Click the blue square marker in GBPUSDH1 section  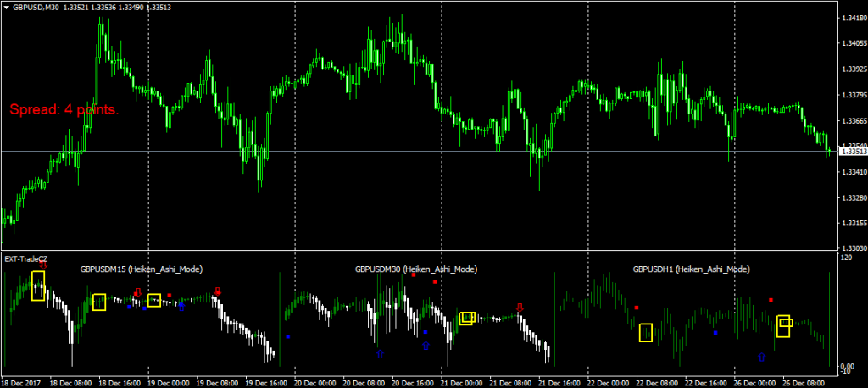pyautogui.click(x=715, y=333)
